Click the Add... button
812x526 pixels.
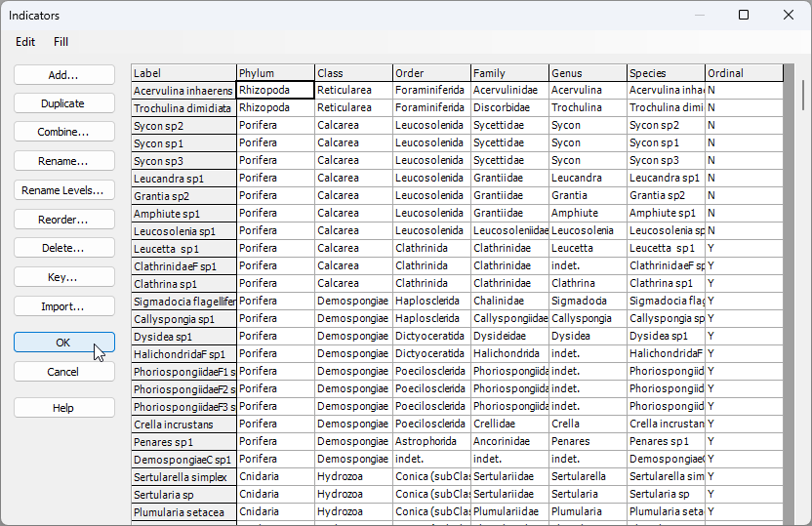(63, 75)
